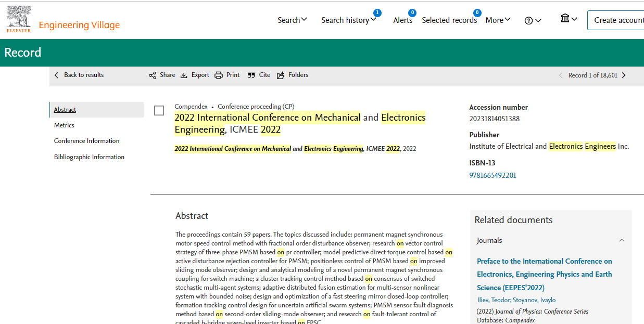View Selected records
The width and height of the screenshot is (644, 324).
pyautogui.click(x=449, y=20)
